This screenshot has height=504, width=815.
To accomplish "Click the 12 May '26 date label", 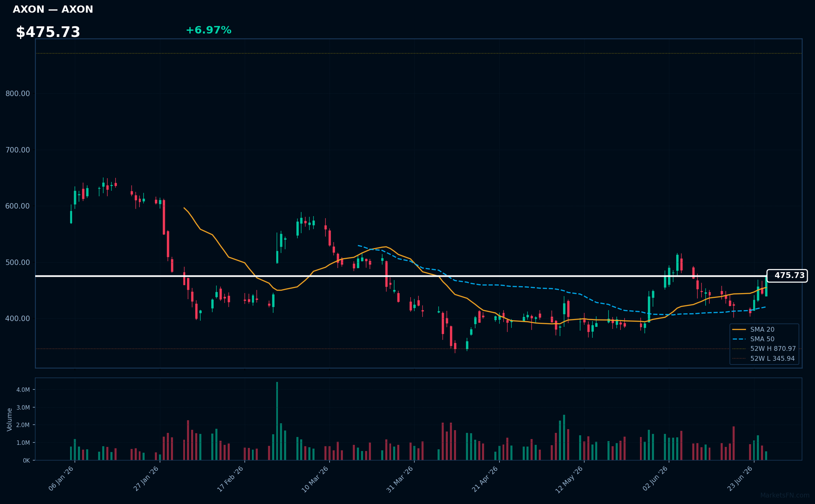I will 569,479.
